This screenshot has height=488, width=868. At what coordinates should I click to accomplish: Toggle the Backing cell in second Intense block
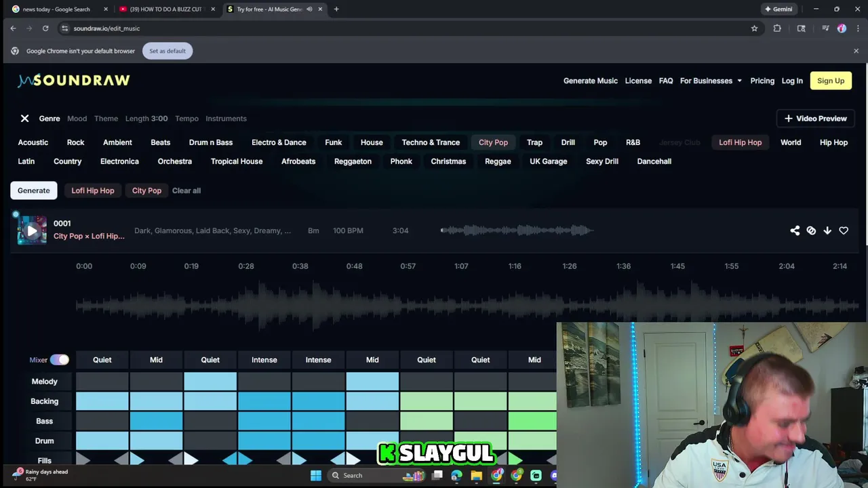point(318,401)
